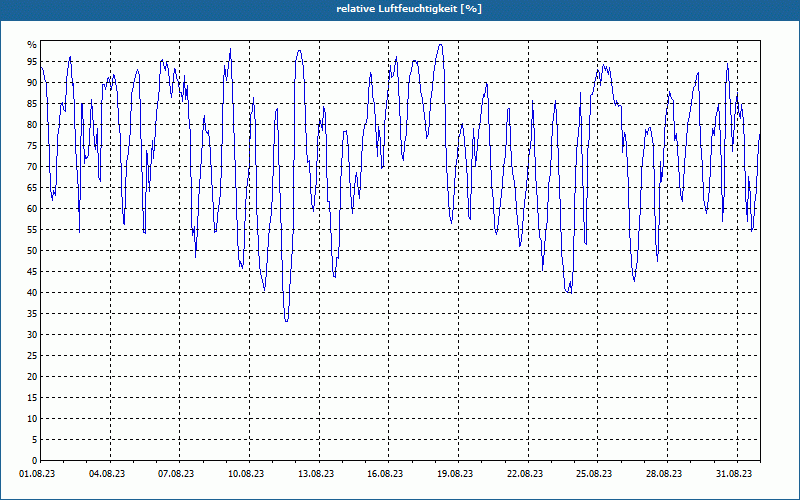The image size is (800, 500).
Task: Click the date label 19.08.23
Action: [x=455, y=474]
